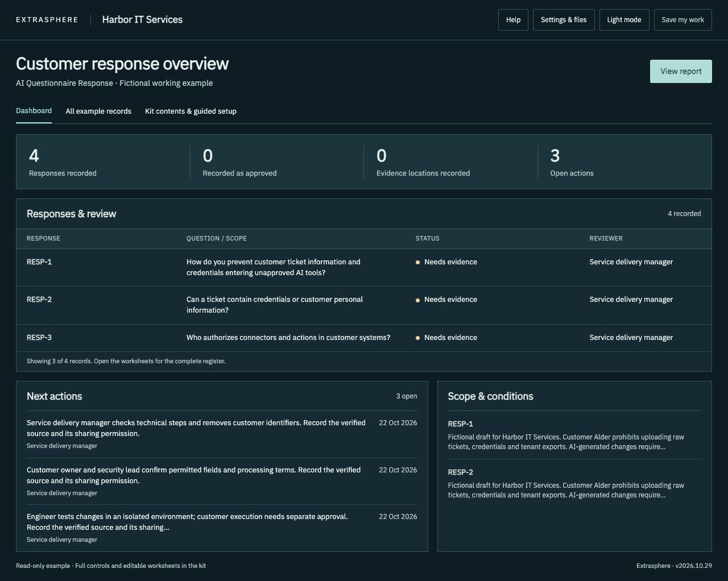Click the '4 recorded' count label

coord(684,214)
